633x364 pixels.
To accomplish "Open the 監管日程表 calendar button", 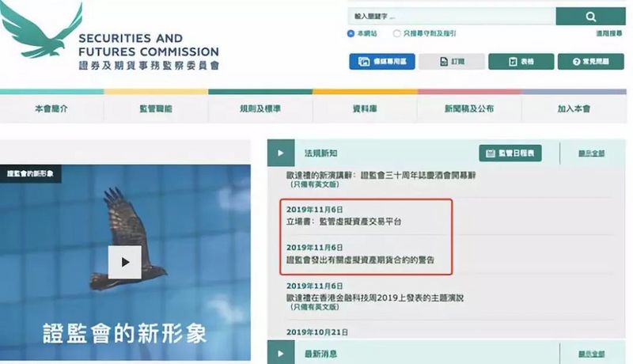I will click(x=510, y=154).
